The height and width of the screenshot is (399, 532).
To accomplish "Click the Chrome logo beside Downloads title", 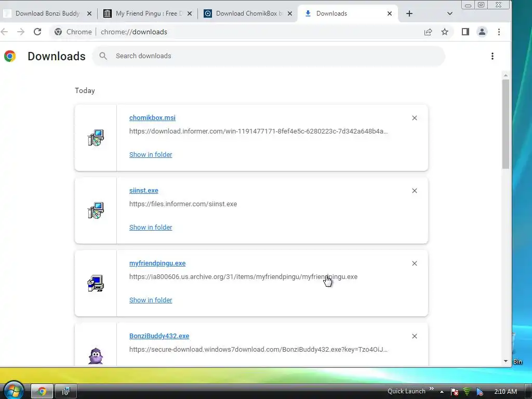I will pyautogui.click(x=10, y=56).
